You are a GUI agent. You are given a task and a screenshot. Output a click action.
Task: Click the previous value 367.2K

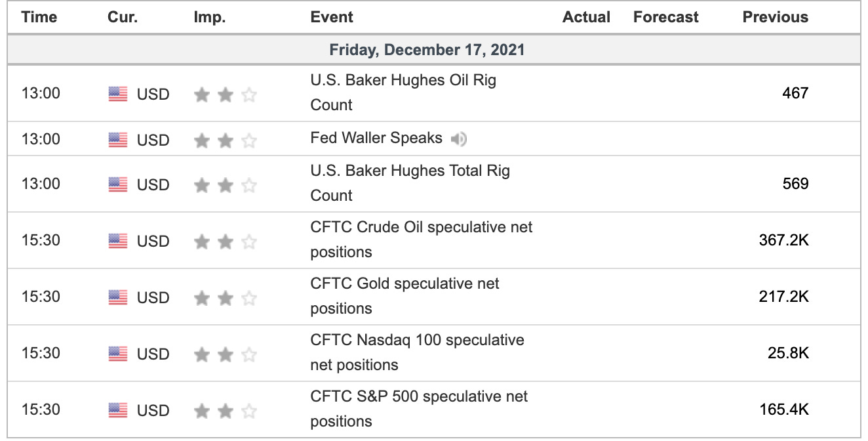[x=784, y=240]
